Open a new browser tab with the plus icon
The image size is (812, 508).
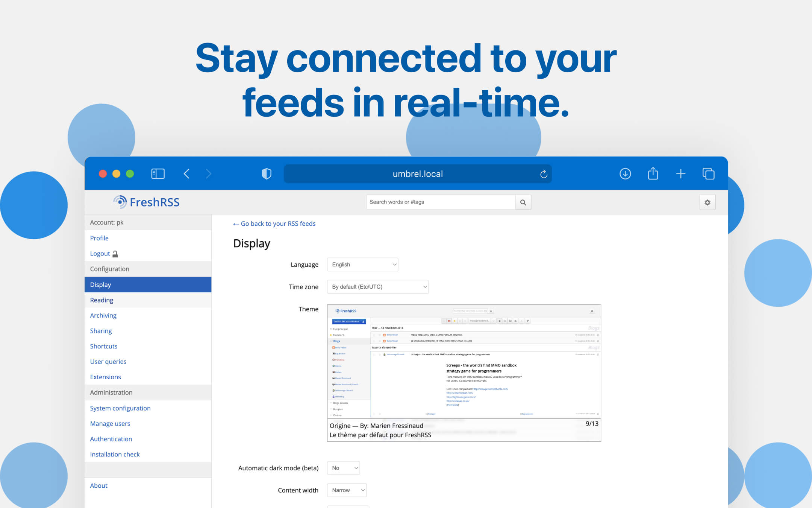click(681, 173)
